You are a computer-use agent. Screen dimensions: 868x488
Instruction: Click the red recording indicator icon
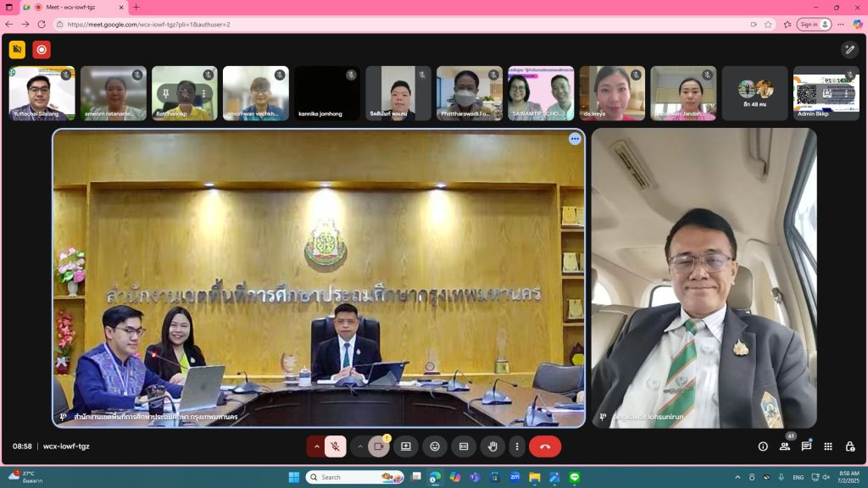click(42, 50)
